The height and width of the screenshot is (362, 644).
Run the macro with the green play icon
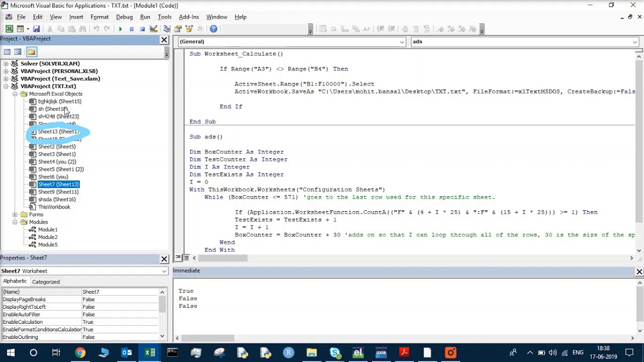[x=120, y=29]
